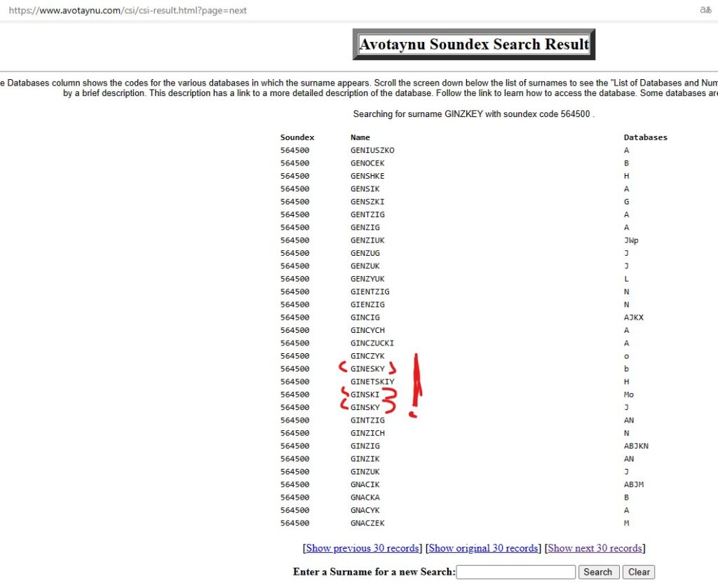Click the avotaynu.com URL in address bar
The height and width of the screenshot is (588, 718).
point(128,11)
